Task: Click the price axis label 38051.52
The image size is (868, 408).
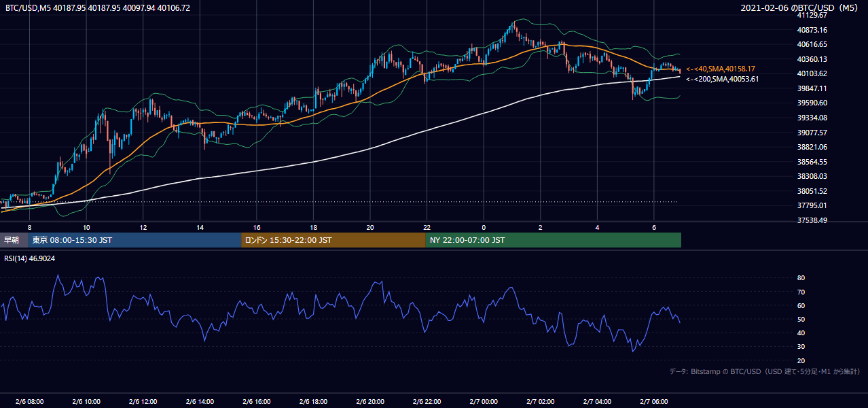Action: (x=812, y=191)
